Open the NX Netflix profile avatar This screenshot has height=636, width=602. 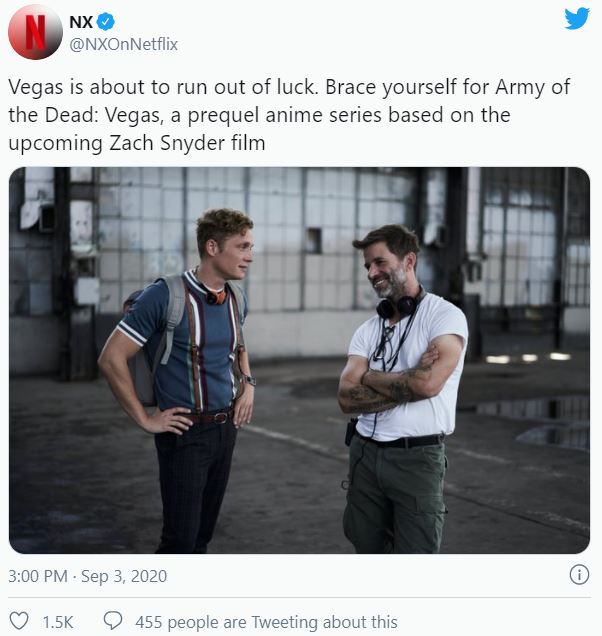[x=35, y=32]
